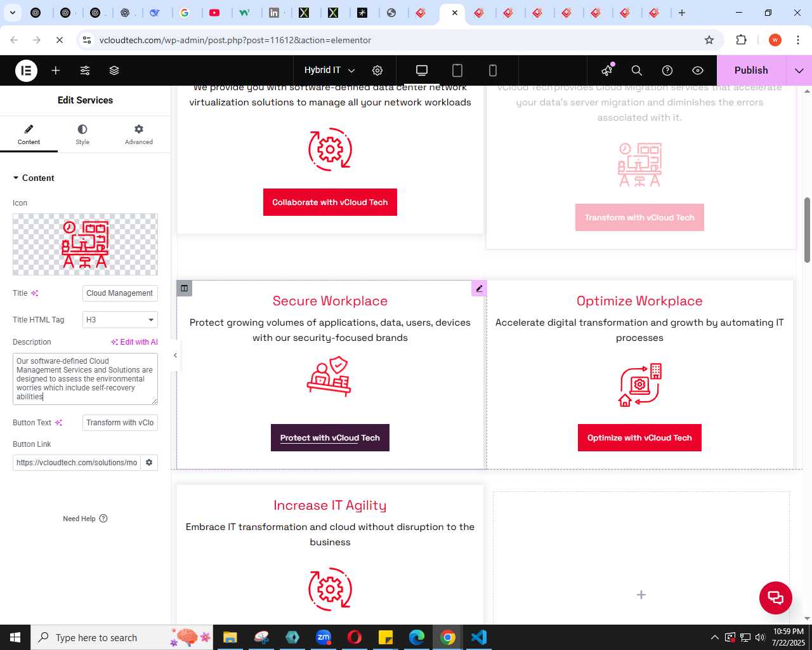Screen dimensions: 812x650
Task: Click into the Description textarea
Action: click(85, 379)
